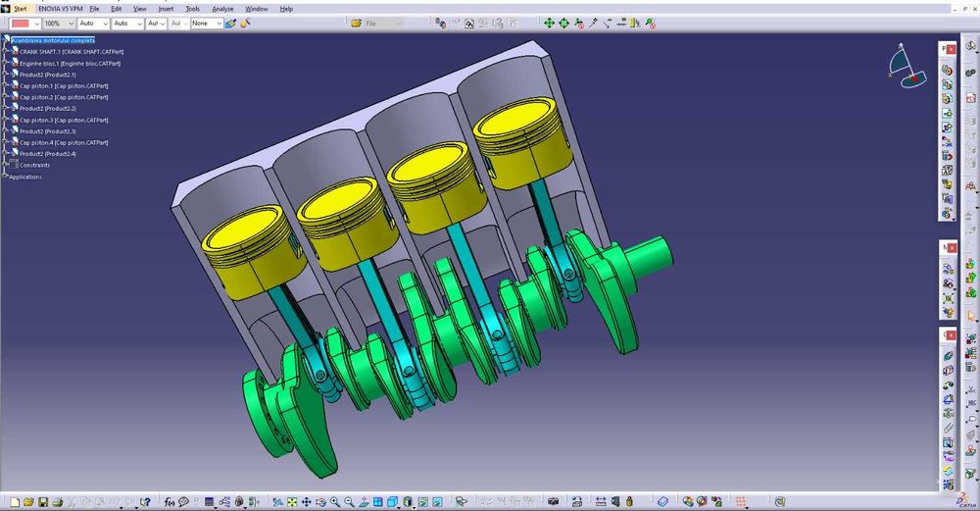The width and height of the screenshot is (980, 511).
Task: Open the Insert menu
Action: point(167,9)
